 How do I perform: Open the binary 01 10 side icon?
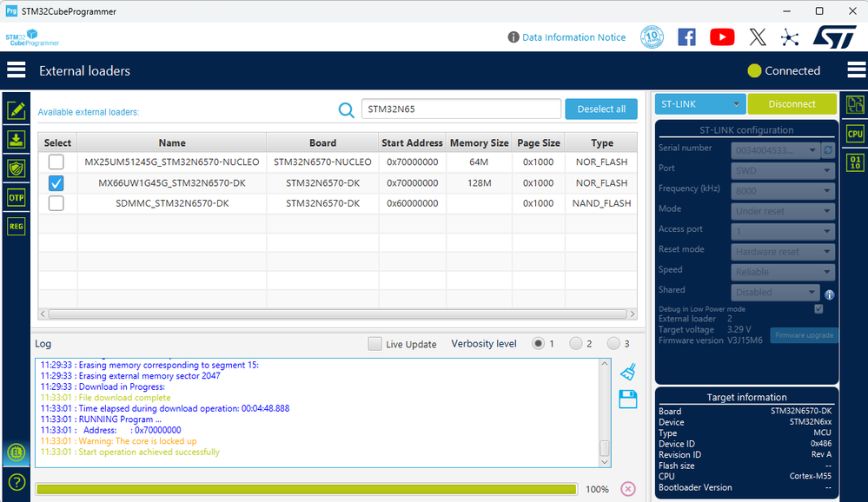click(x=855, y=162)
